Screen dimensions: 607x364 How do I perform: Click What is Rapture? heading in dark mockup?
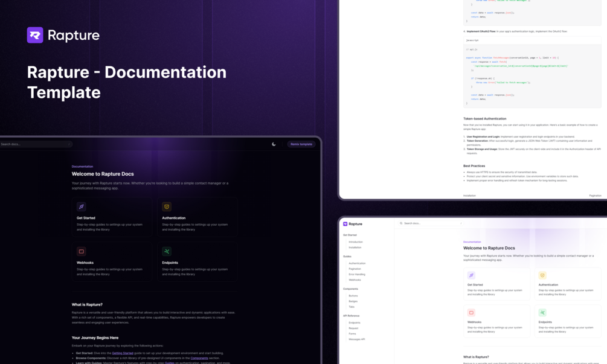pyautogui.click(x=87, y=305)
